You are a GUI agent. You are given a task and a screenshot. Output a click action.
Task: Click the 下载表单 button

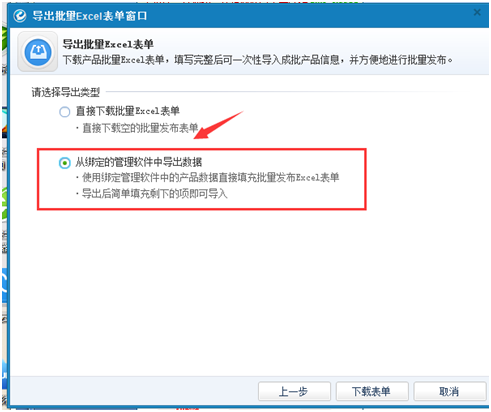click(x=372, y=391)
